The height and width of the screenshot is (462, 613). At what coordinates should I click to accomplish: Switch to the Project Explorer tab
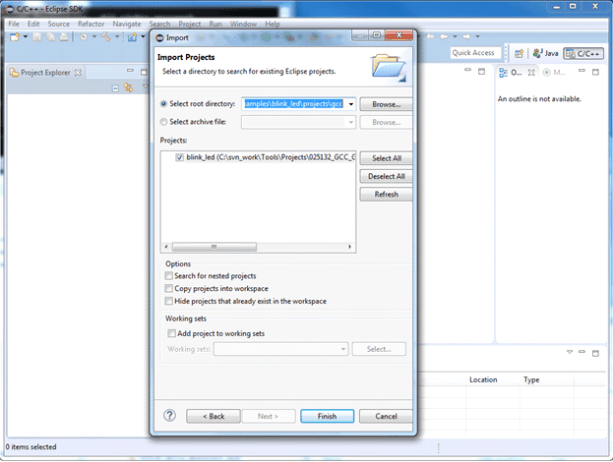[46, 73]
